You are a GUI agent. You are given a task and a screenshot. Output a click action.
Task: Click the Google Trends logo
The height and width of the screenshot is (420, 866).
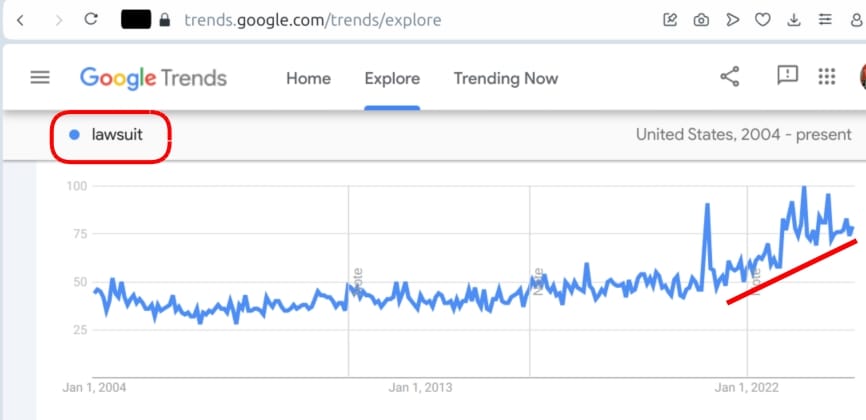coord(154,78)
